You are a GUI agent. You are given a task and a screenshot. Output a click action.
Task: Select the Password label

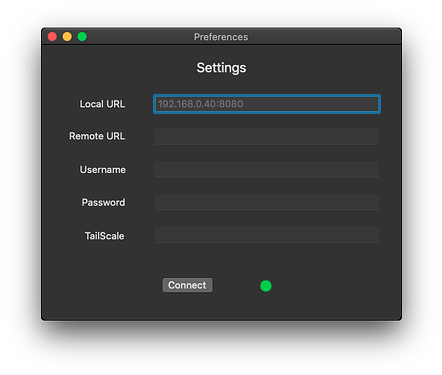tap(103, 202)
